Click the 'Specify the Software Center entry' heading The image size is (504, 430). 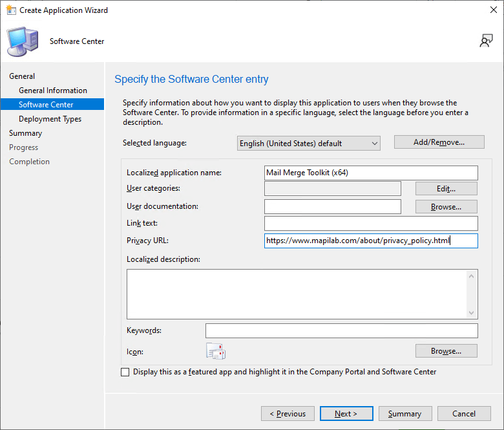coord(191,79)
